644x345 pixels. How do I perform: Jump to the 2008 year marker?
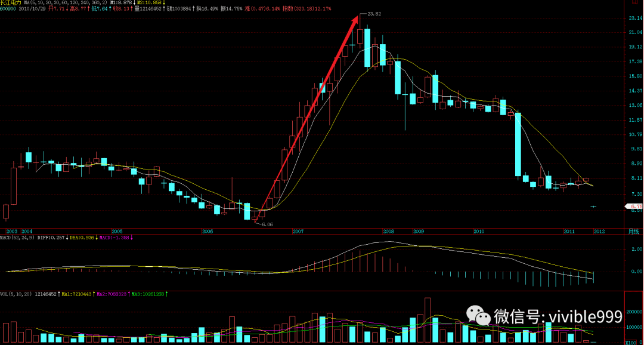tap(389, 232)
